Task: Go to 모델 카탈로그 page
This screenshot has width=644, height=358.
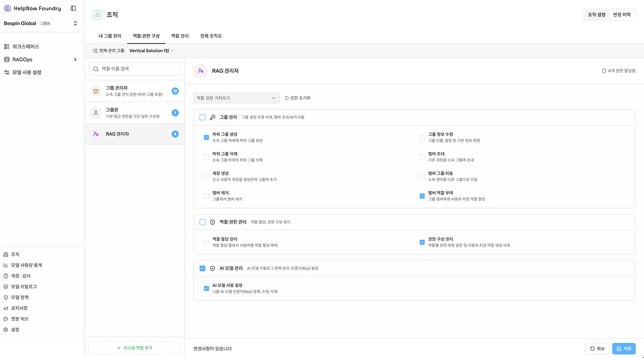Action: click(x=24, y=287)
